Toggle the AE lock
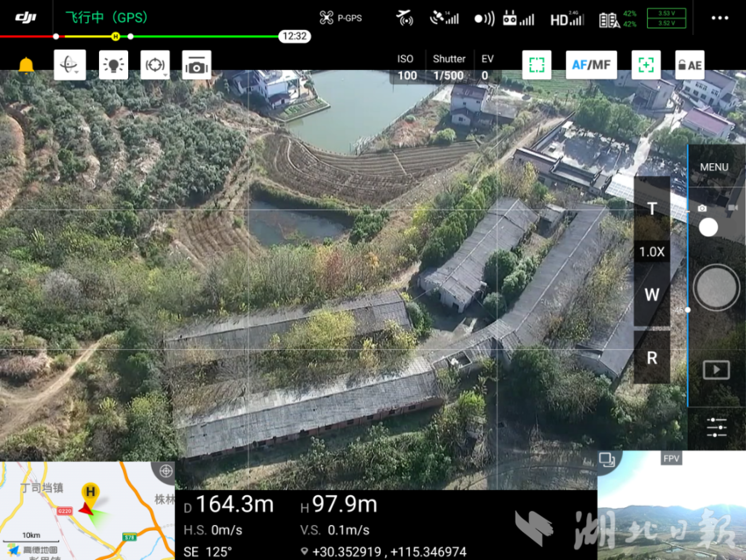The image size is (746, 560). coord(689,65)
